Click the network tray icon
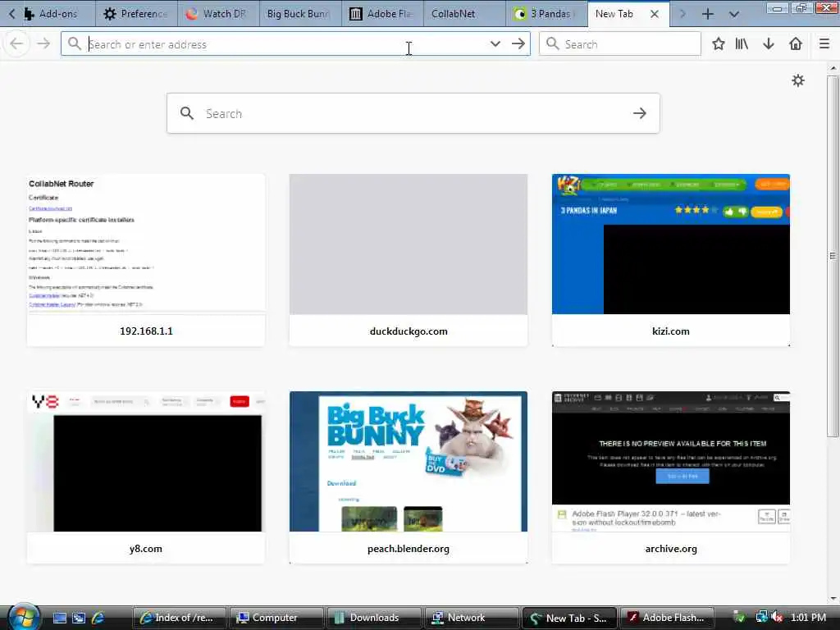This screenshot has height=630, width=840. (x=761, y=618)
